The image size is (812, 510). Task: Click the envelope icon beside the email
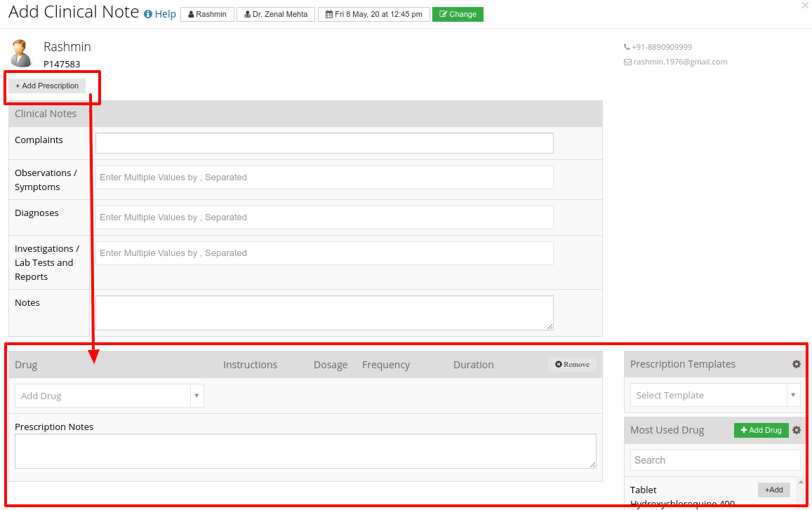point(627,62)
